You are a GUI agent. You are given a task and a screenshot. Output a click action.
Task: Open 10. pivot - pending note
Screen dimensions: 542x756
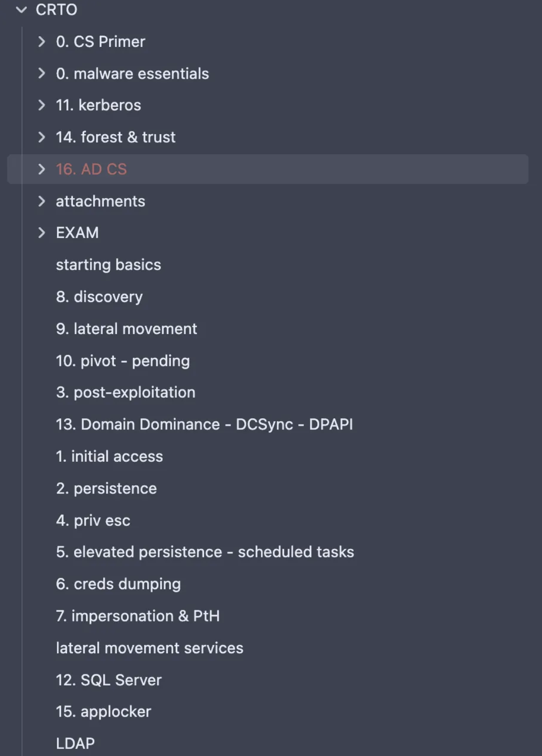pos(123,361)
